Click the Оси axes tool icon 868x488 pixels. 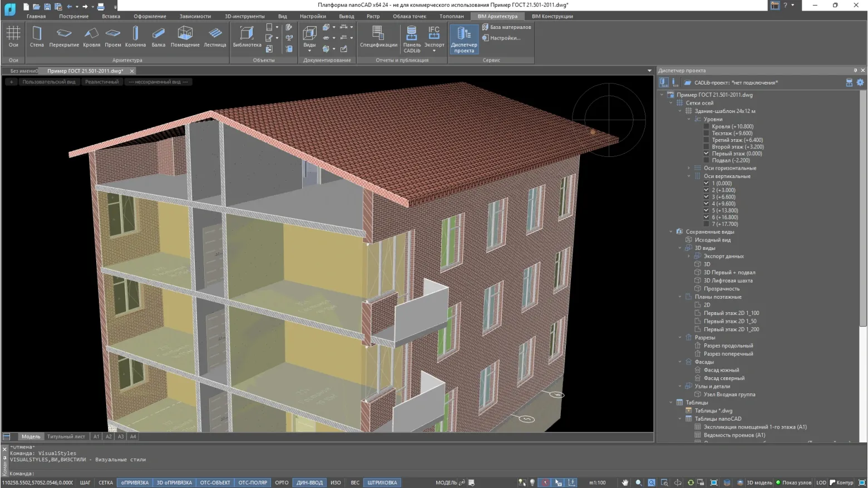click(x=13, y=34)
